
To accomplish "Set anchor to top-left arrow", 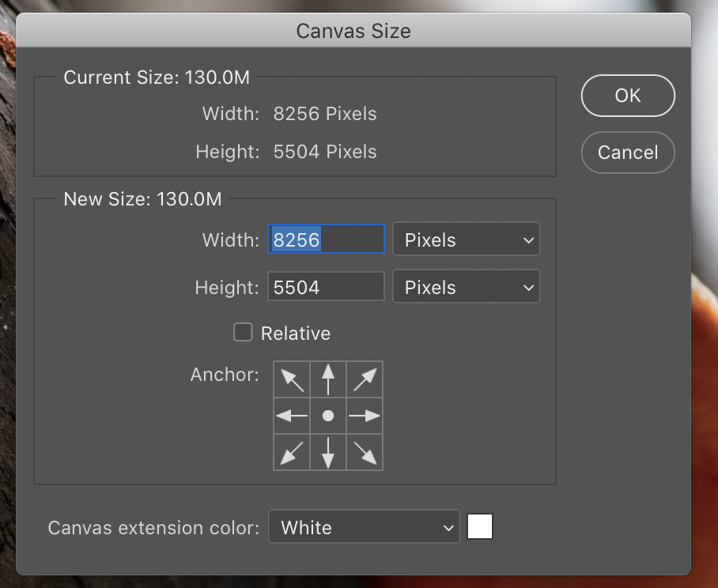I will pos(292,379).
